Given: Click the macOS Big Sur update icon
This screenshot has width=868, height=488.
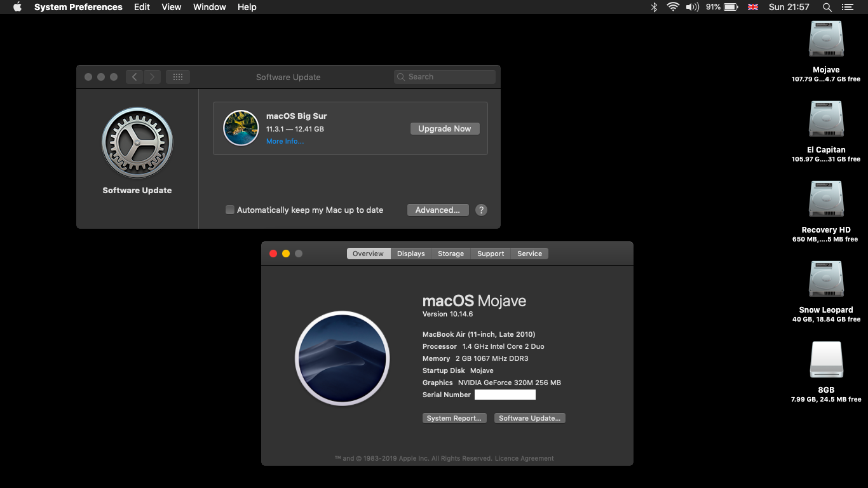Looking at the screenshot, I should (x=241, y=128).
